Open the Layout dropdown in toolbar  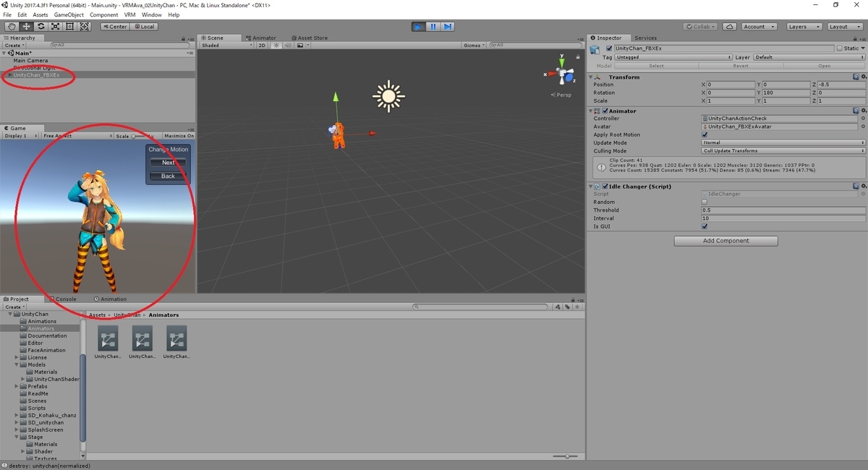click(843, 27)
